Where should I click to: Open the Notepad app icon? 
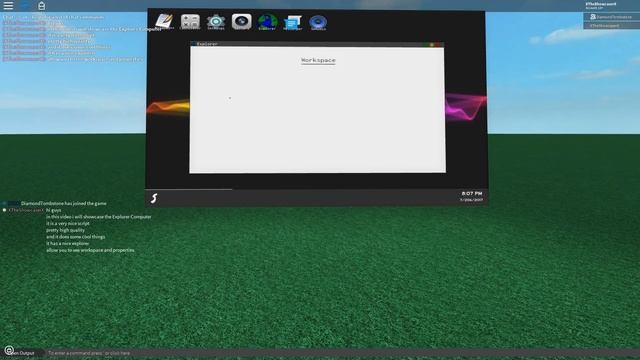pos(164,21)
